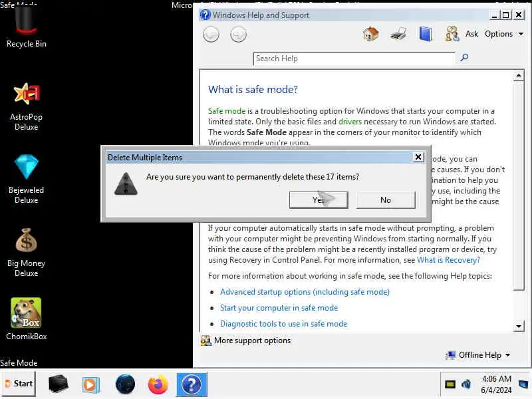Image resolution: width=532 pixels, height=399 pixels.
Task: Select the ChomikBox desktop icon
Action: click(27, 319)
